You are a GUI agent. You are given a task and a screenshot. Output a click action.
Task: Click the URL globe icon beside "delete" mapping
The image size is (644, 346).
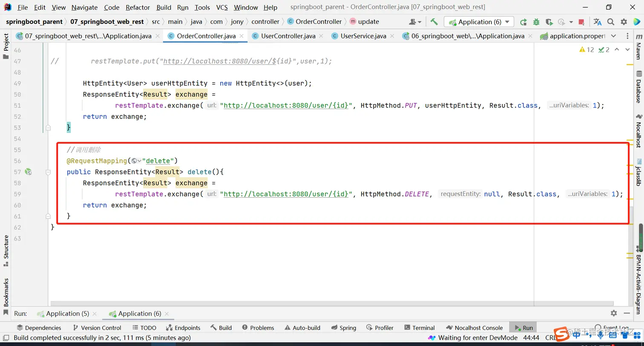(x=134, y=161)
